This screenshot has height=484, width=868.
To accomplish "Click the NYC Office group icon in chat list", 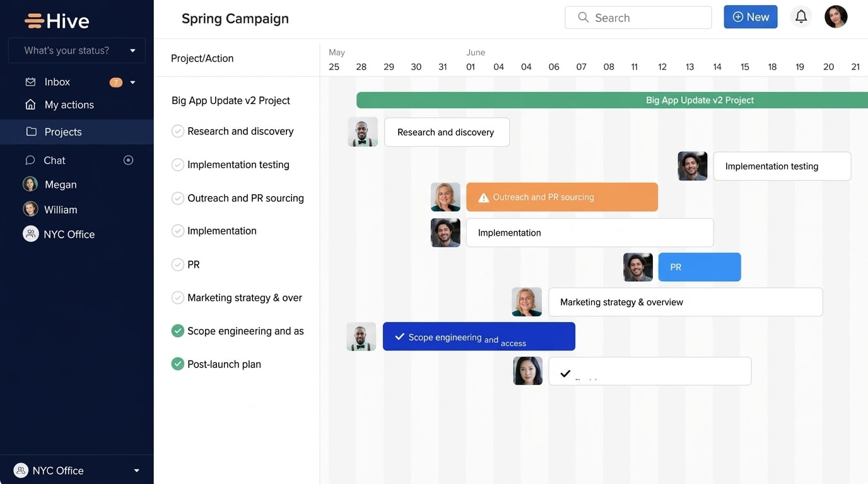I will pyautogui.click(x=30, y=234).
